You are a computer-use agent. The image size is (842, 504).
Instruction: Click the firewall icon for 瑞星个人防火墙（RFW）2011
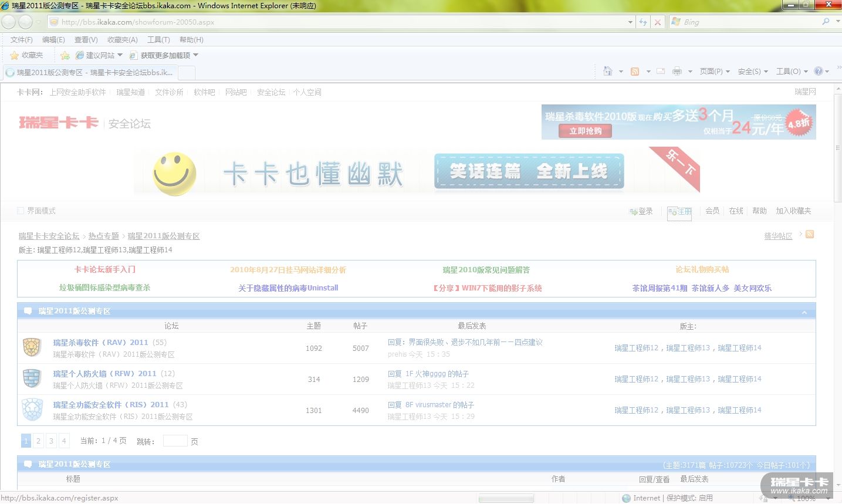[32, 378]
